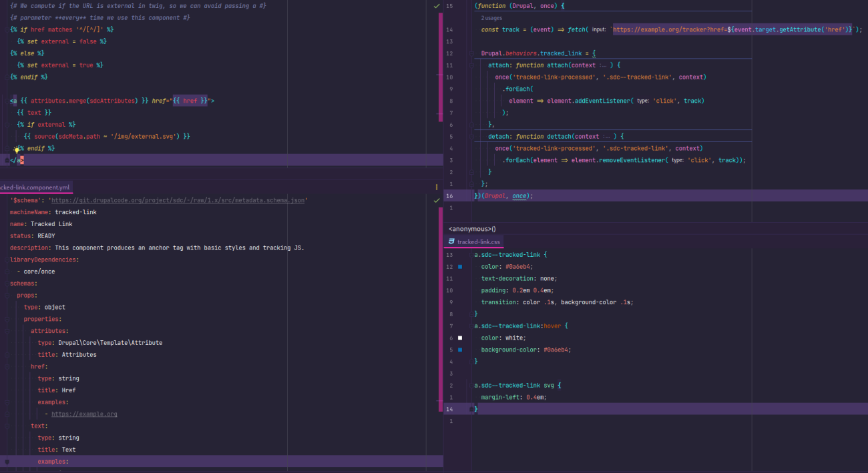The image size is (868, 473).
Task: Open color picker swatch for color #0a6eb4
Action: [459, 266]
